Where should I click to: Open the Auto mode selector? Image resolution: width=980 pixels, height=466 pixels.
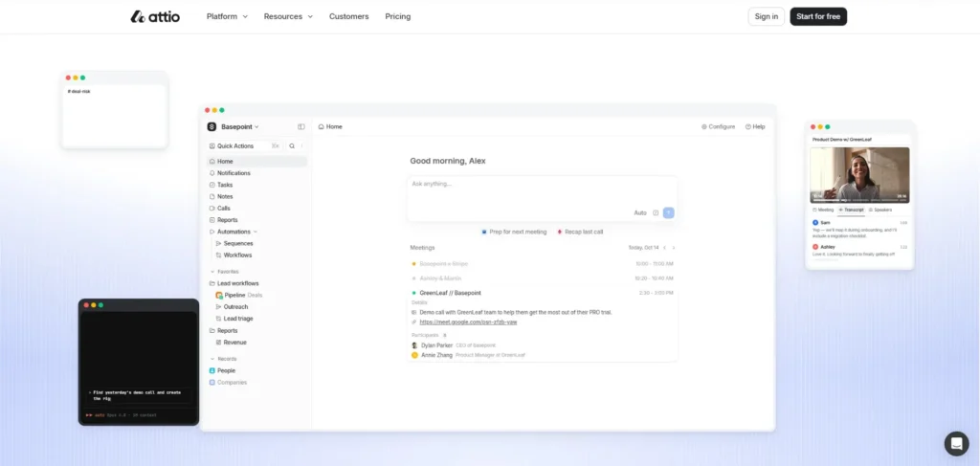click(x=640, y=213)
